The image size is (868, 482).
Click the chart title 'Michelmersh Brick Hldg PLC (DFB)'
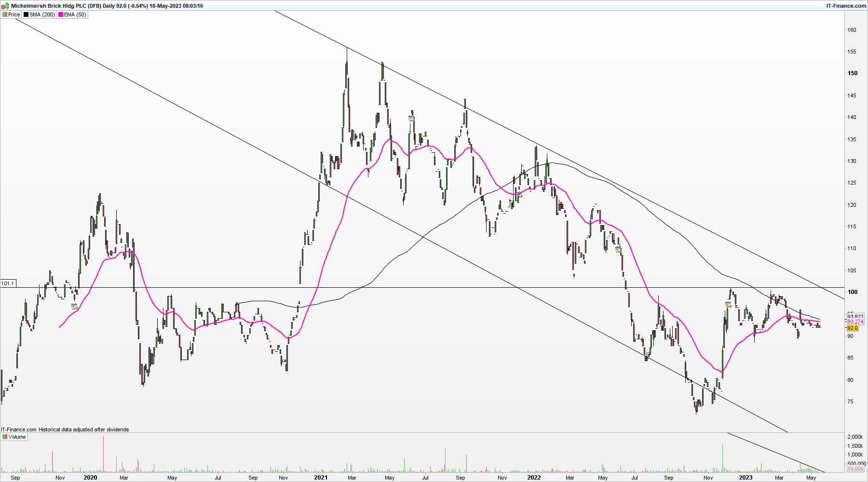tap(56, 6)
